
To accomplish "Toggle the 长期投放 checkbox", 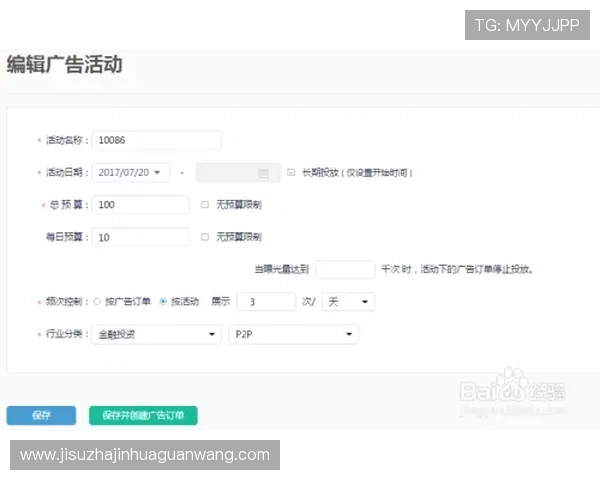I will (x=291, y=173).
